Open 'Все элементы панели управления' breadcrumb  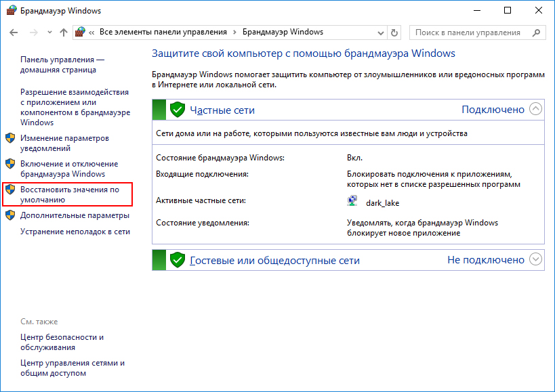163,32
